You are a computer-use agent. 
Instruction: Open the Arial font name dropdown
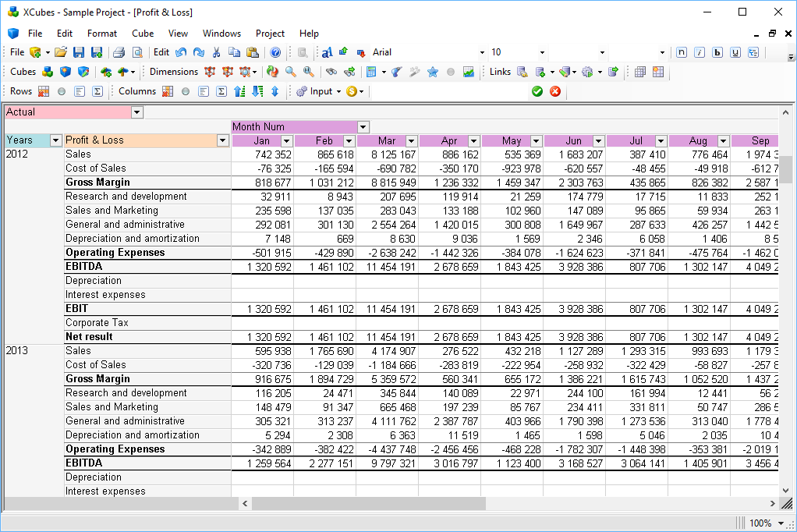pos(482,53)
